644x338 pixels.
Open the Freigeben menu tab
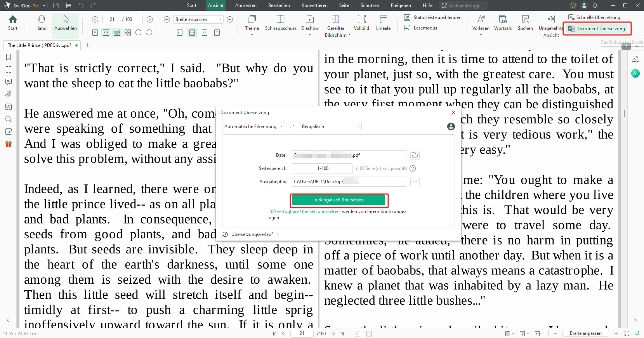coord(401,5)
